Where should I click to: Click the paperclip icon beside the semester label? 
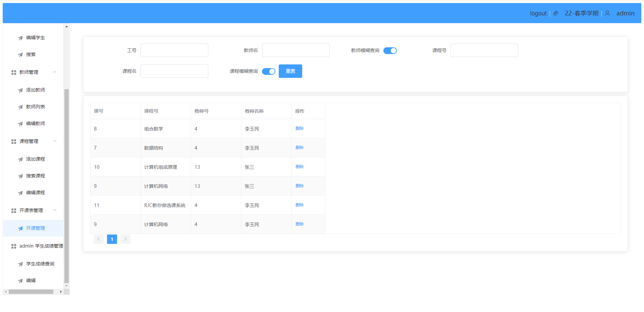tap(556, 13)
